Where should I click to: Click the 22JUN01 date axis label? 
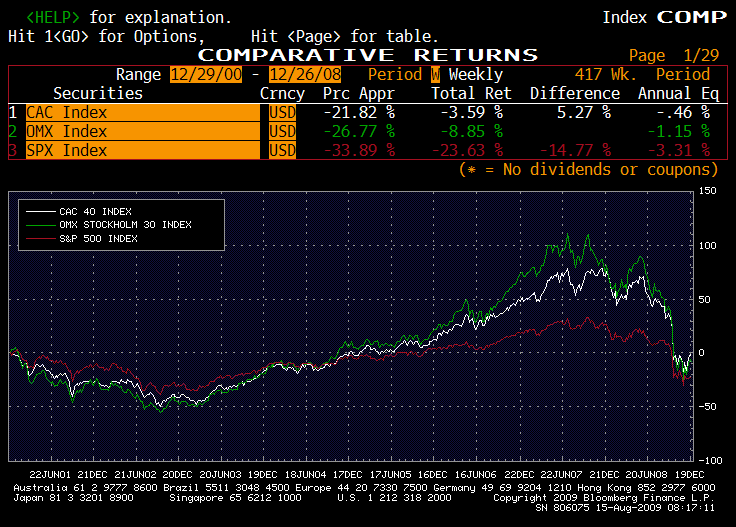pyautogui.click(x=50, y=474)
